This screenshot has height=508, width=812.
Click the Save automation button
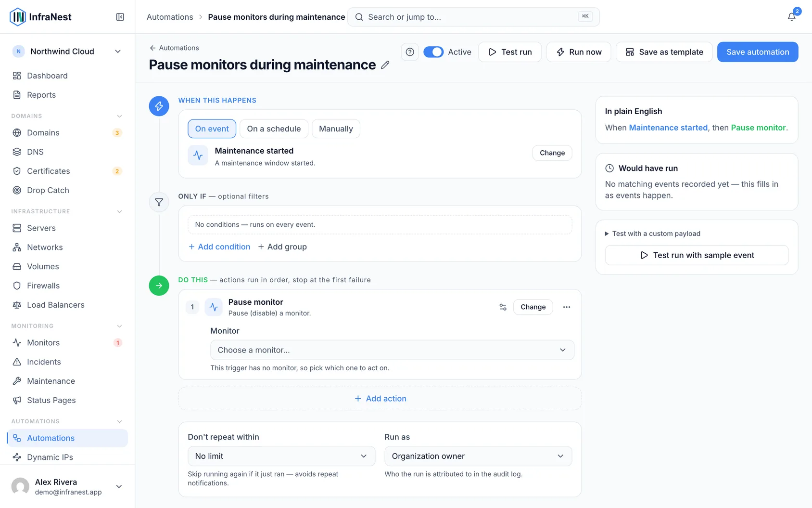758,52
